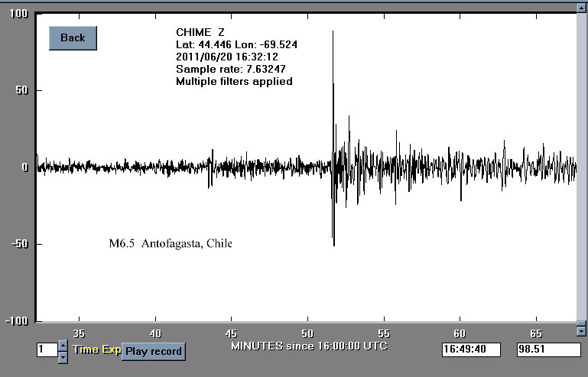Click the CHIME Z station label

coord(200,32)
